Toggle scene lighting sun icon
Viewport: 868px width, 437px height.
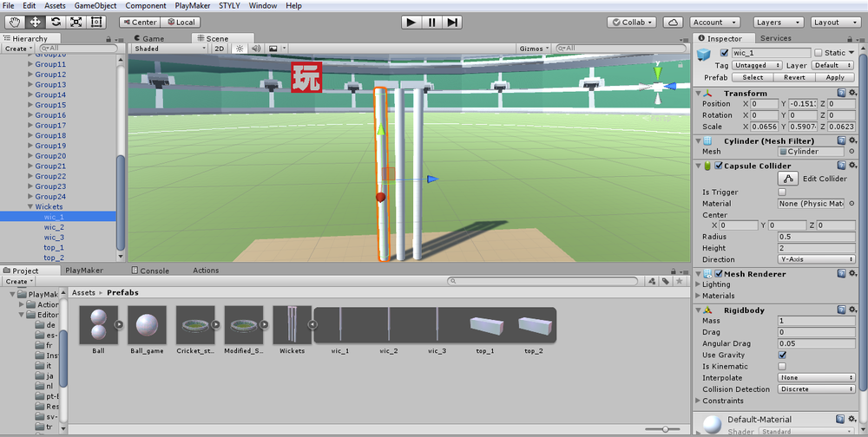click(x=240, y=49)
